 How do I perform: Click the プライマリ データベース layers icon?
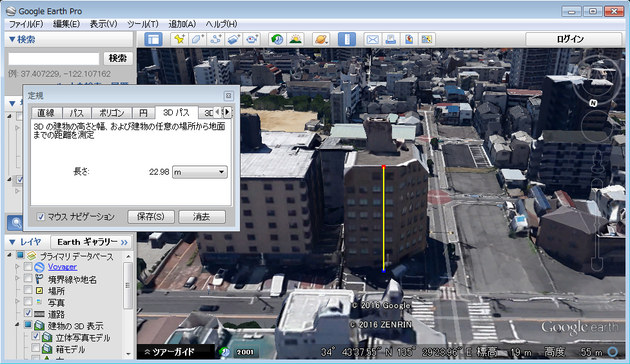[32, 256]
